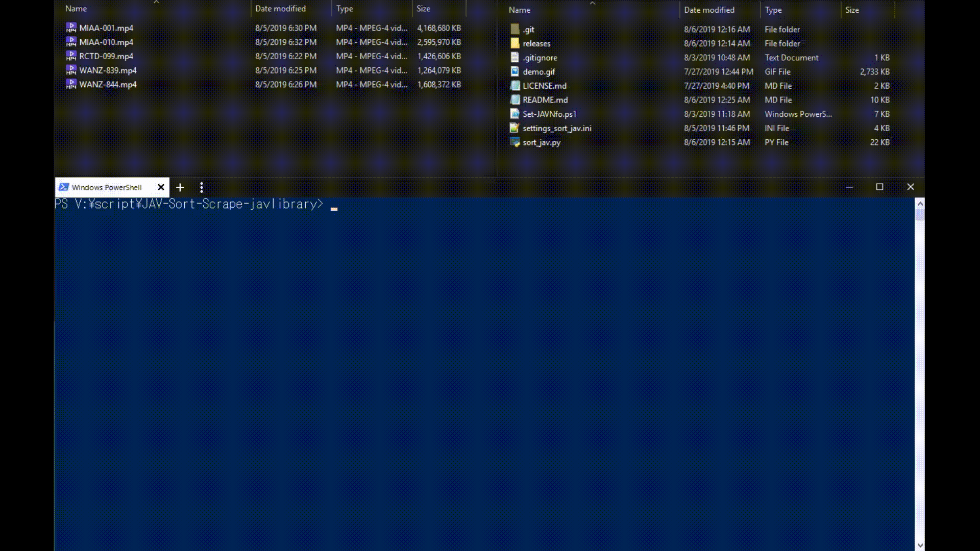Switch to the Windows PowerShell tab

[106, 187]
